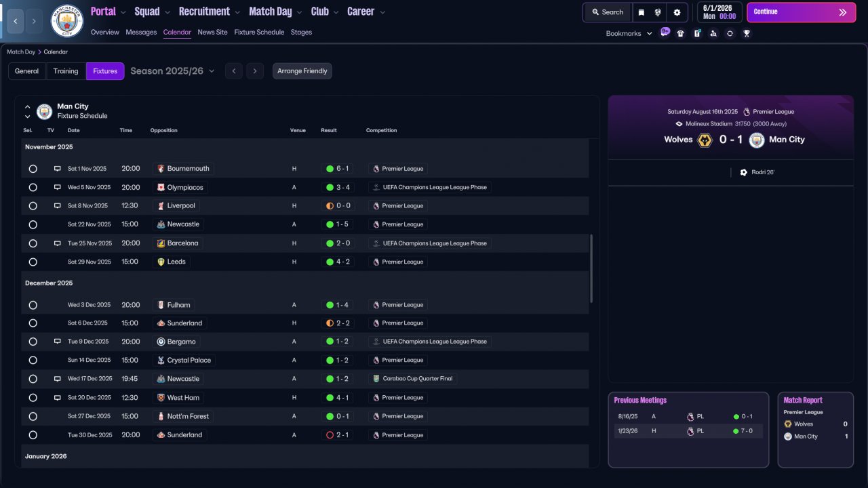Select the radio button for the Nott'm Forest fixture
868x488 pixels.
click(33, 416)
